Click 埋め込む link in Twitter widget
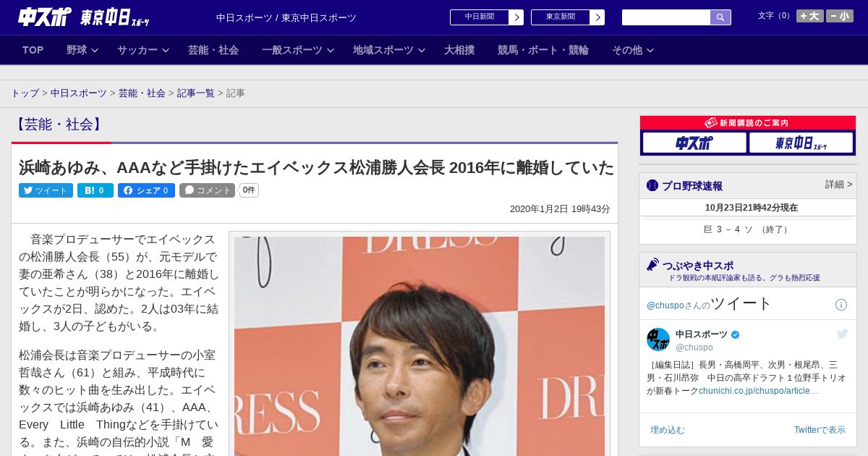The width and height of the screenshot is (868, 456). (667, 430)
